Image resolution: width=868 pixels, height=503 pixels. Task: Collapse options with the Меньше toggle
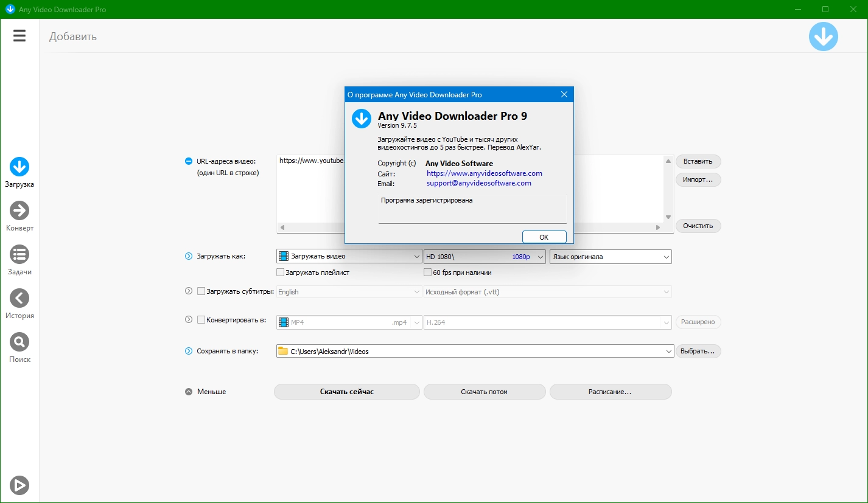[206, 392]
